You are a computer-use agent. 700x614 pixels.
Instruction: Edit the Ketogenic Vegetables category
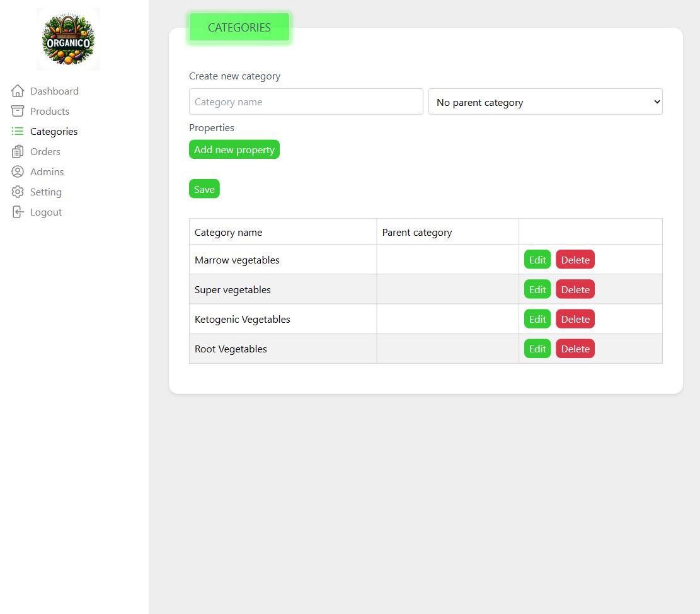[x=537, y=319]
